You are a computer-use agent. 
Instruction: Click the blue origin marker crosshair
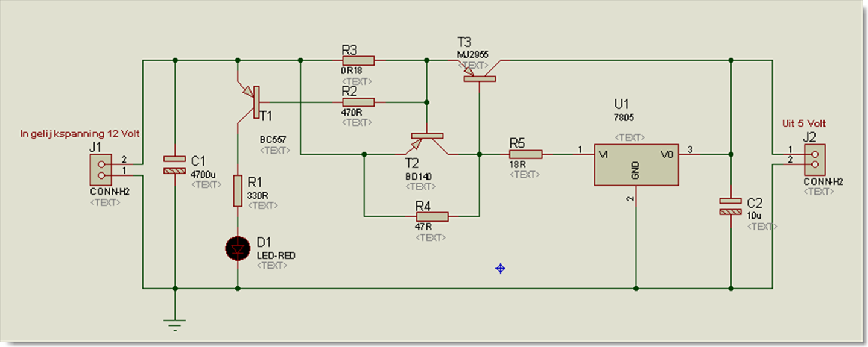500,269
